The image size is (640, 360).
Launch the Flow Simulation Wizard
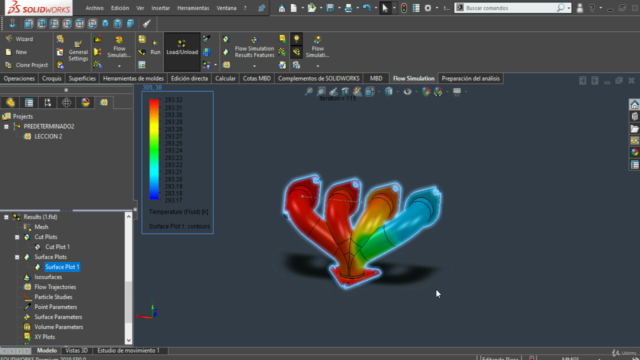tap(20, 39)
